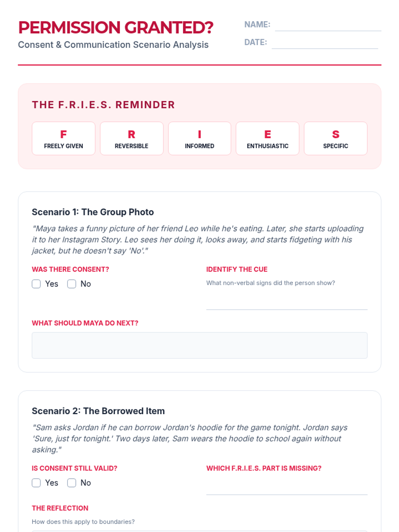Check No under Was There Consent
Screen dimensions: 399x532
[x=72, y=284]
